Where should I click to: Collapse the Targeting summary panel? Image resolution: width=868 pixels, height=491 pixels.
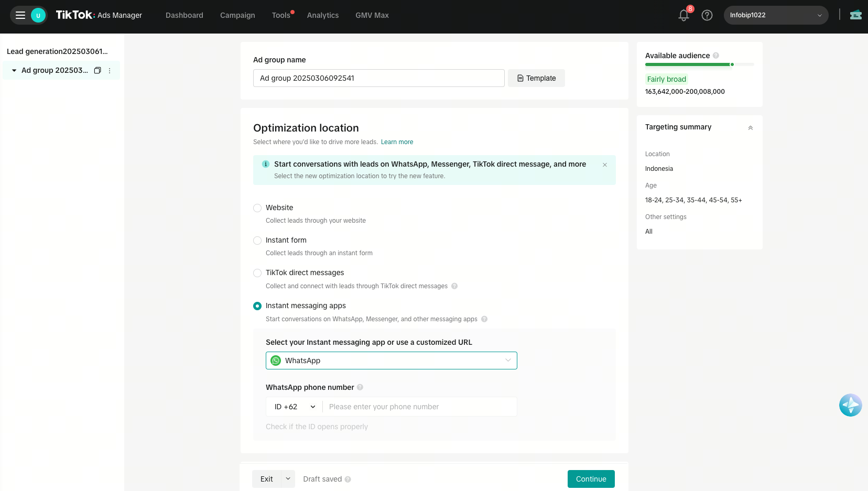751,128
